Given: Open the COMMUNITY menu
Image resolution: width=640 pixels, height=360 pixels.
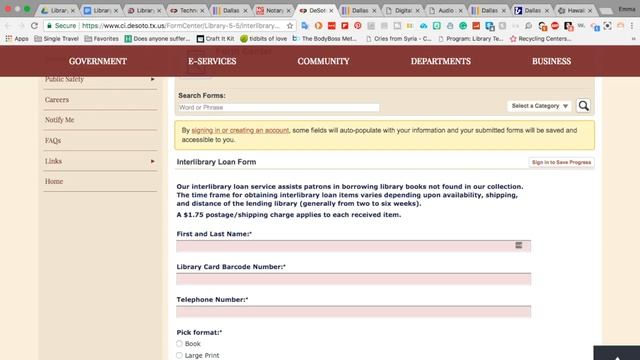Looking at the screenshot, I should pos(323,61).
